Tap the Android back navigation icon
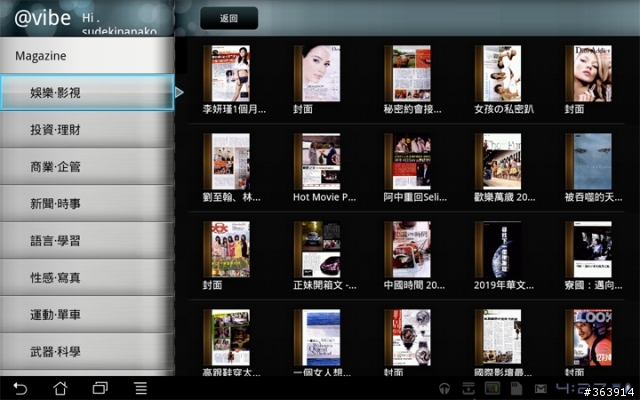The height and width of the screenshot is (400, 640). [20, 388]
